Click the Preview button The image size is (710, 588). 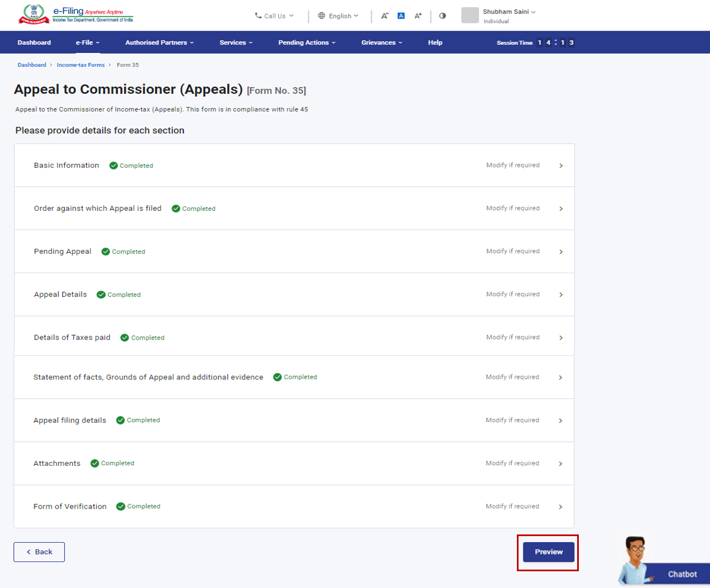tap(548, 552)
